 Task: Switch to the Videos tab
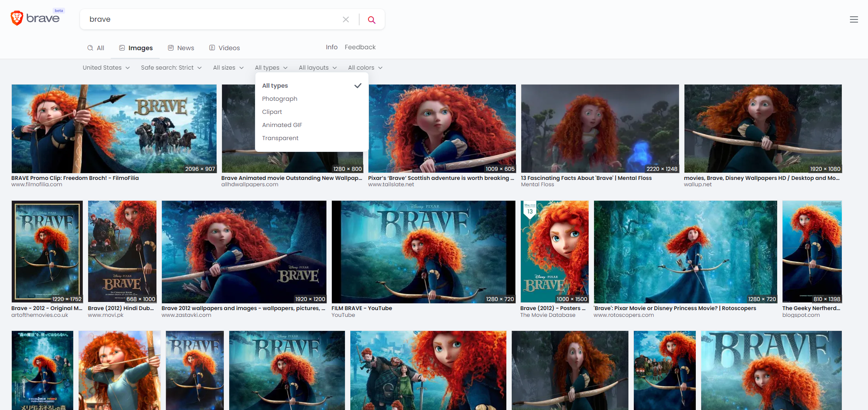coord(225,48)
